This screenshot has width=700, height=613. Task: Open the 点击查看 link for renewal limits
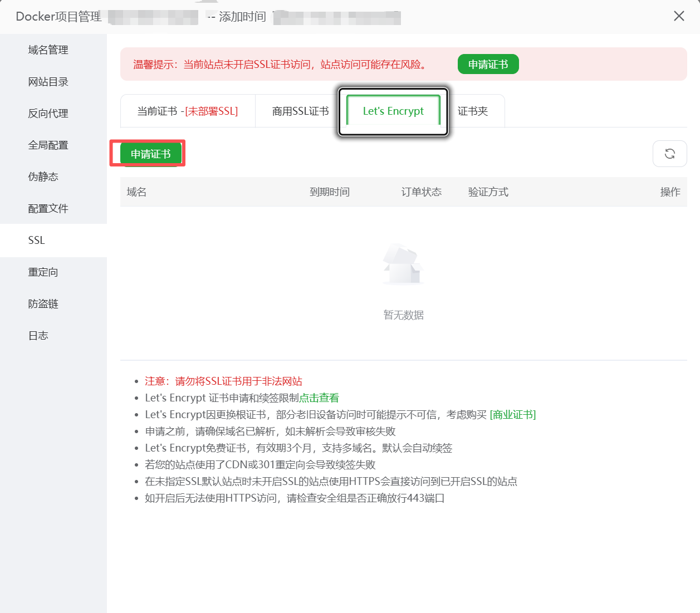click(319, 398)
